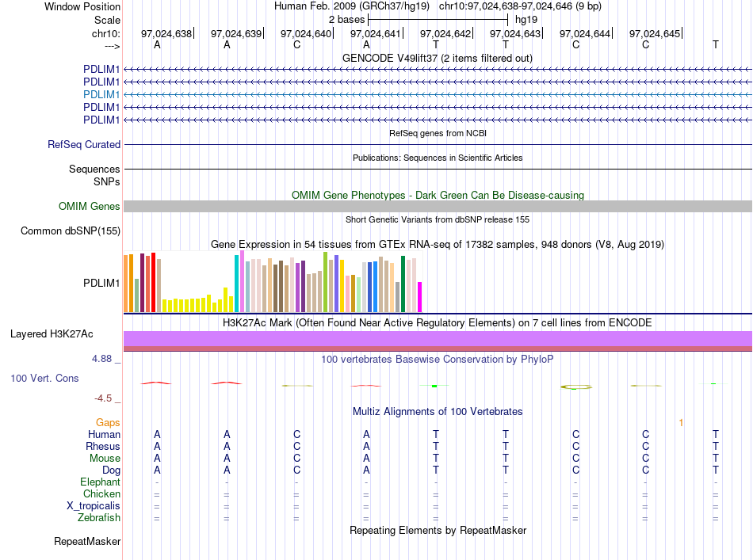Click the yellow-green ring PhyloP conservation mark
The image size is (753, 560).
tap(576, 387)
